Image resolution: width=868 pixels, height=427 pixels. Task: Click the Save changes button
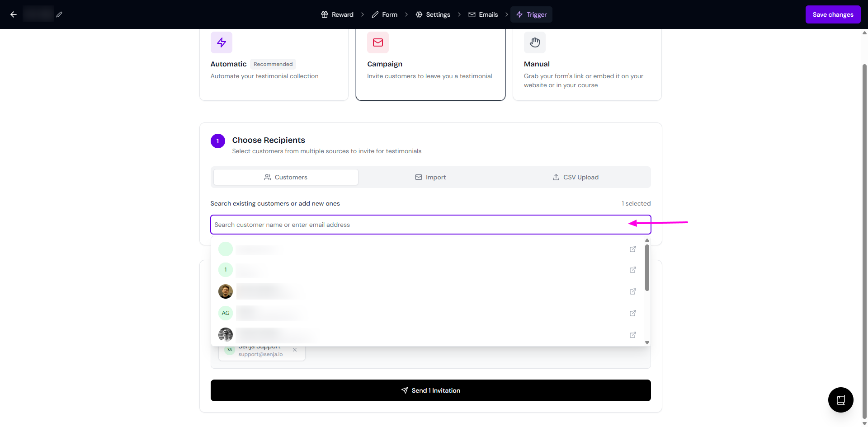point(833,14)
